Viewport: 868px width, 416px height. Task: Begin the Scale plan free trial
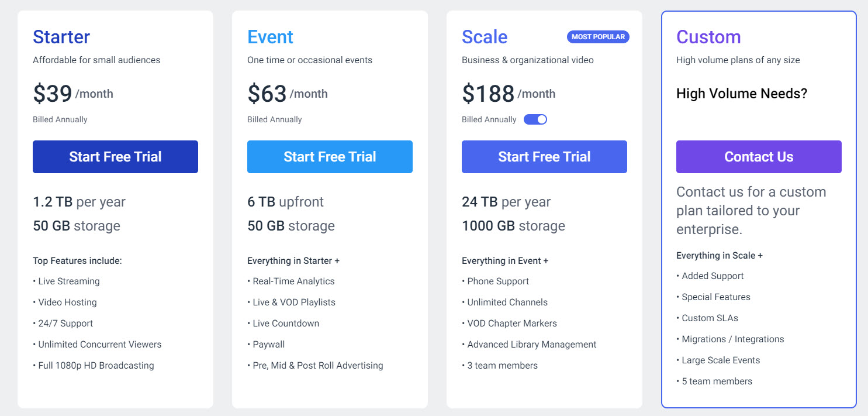point(544,157)
